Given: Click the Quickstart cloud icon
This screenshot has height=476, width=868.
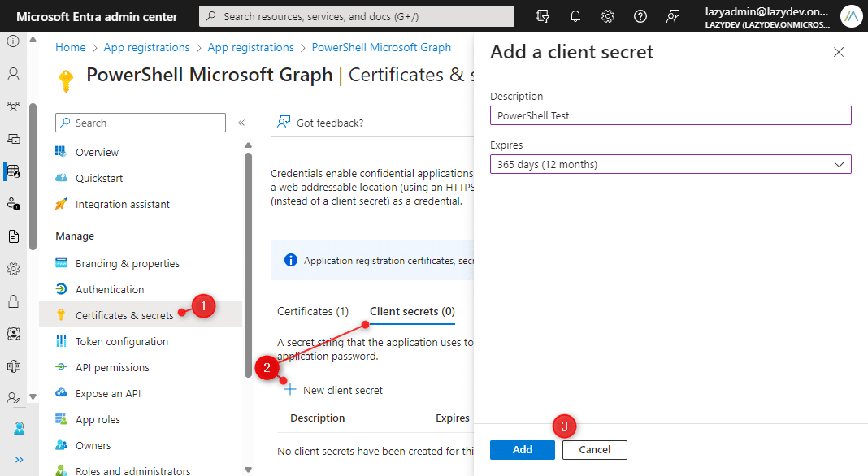Looking at the screenshot, I should coord(61,178).
